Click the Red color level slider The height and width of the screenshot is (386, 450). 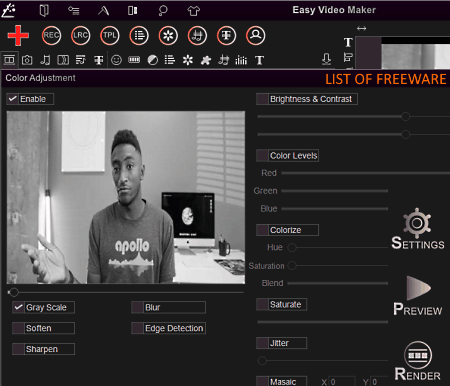click(366, 173)
